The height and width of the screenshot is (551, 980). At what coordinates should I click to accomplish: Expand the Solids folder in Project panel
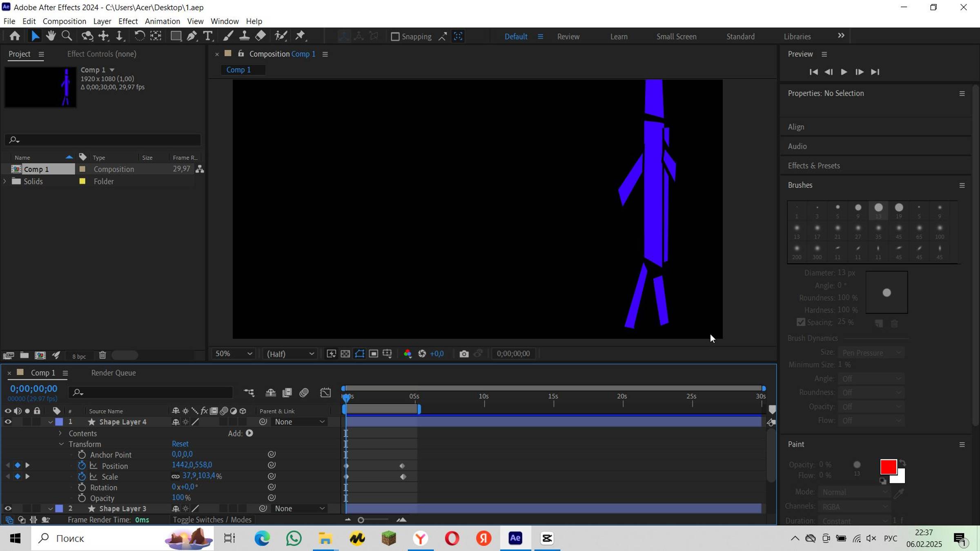point(5,181)
